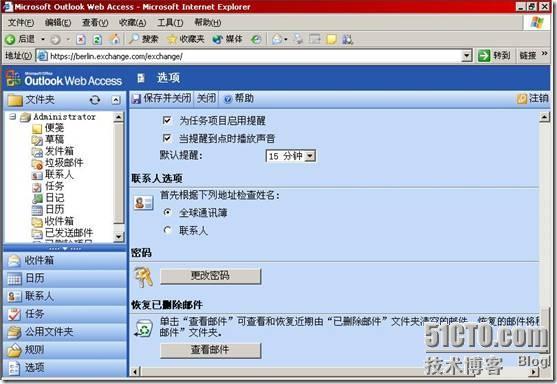The image size is (557, 384).
Task: Expand the 链接 links toolbar chevron
Action: pyautogui.click(x=544, y=54)
